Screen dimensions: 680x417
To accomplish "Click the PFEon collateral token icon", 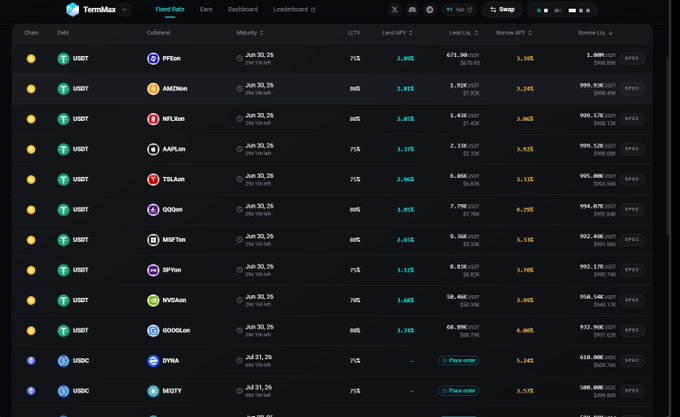I will coord(153,59).
